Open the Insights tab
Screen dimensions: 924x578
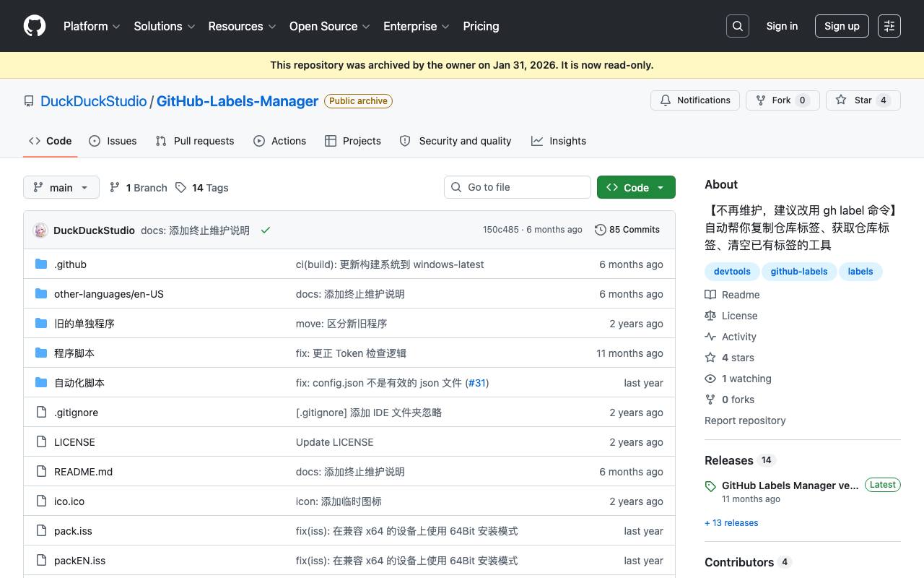click(559, 141)
